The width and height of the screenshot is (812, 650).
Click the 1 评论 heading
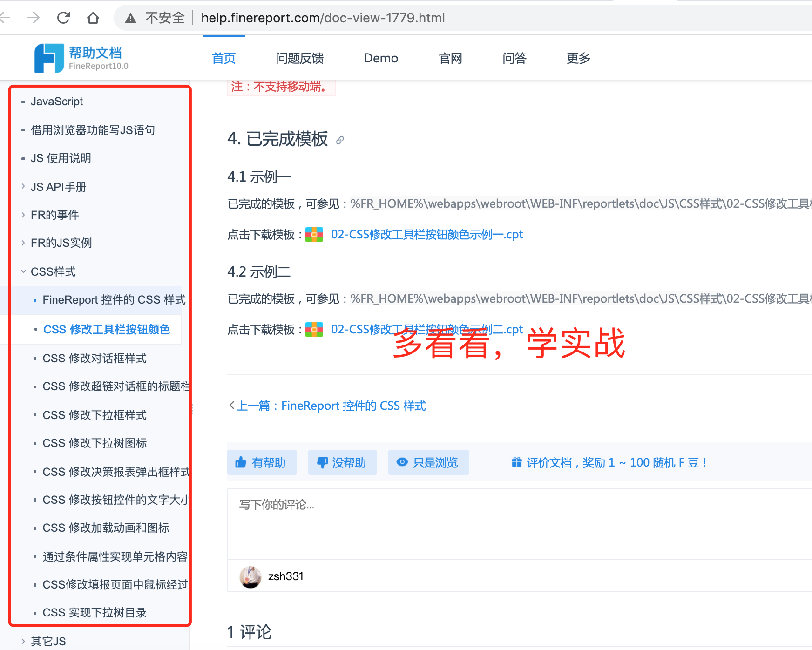[x=250, y=632]
